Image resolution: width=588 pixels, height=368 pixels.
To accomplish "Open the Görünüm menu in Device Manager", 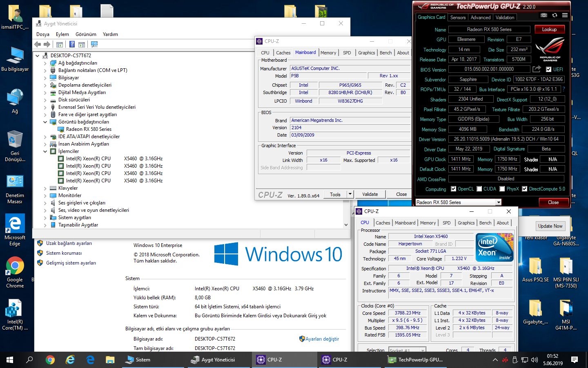I will [x=86, y=34].
